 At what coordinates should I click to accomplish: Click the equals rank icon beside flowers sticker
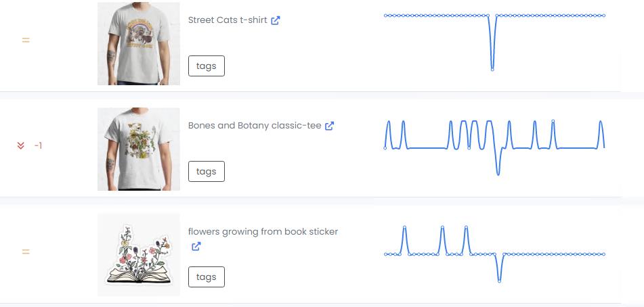tap(26, 252)
